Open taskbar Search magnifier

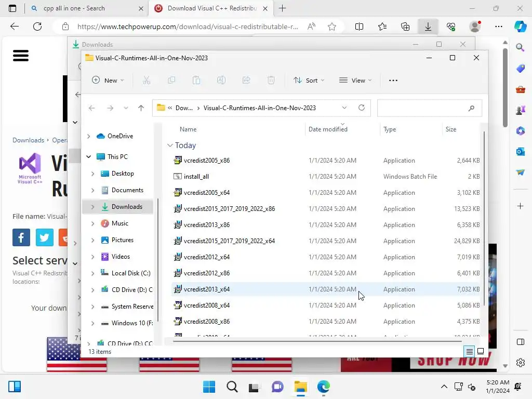[232, 387]
